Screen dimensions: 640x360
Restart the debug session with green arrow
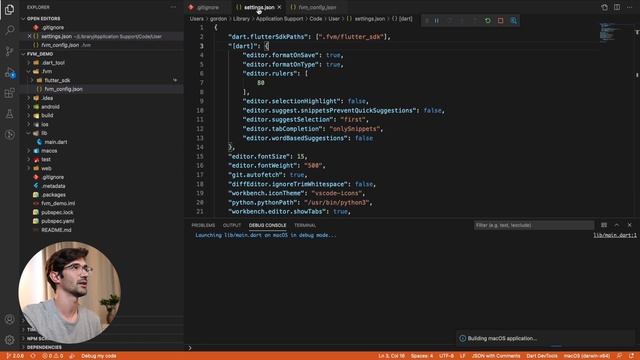(487, 20)
